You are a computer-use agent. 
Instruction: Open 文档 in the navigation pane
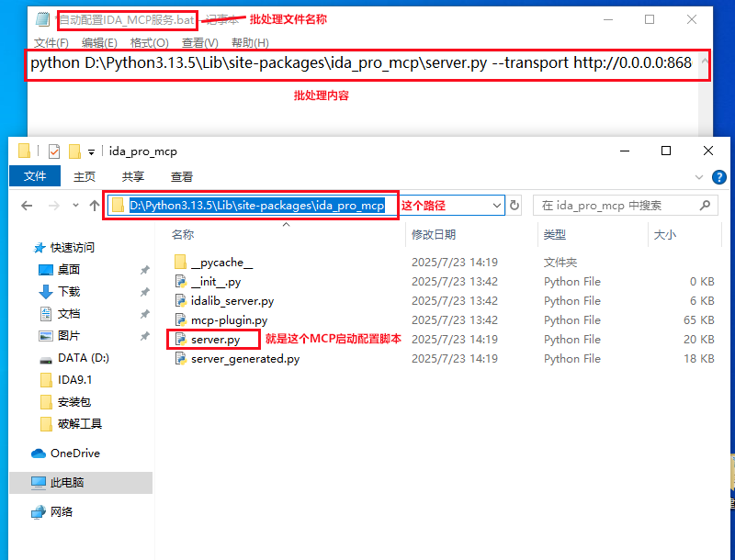click(69, 314)
